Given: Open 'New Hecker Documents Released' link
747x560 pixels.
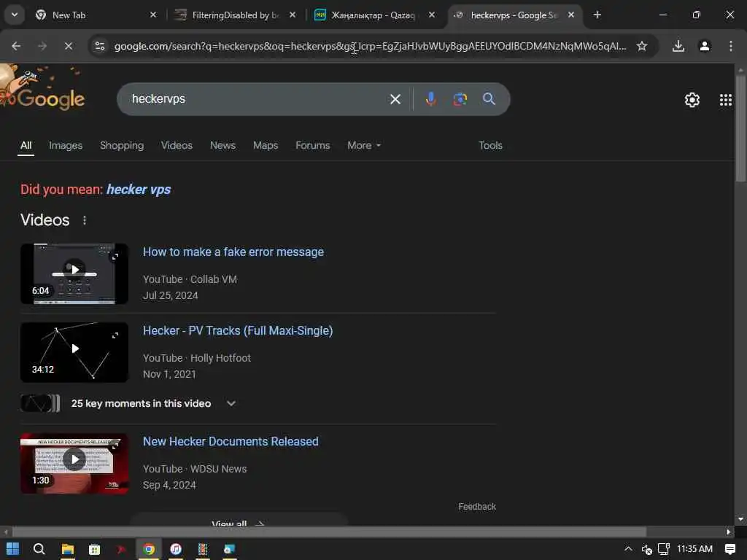Looking at the screenshot, I should [x=231, y=441].
